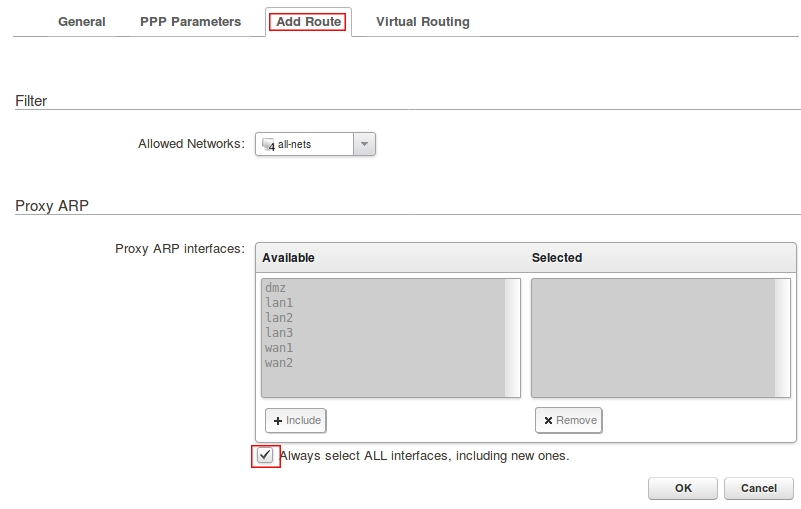Select the Add Route tab
The image size is (801, 509).
309,21
